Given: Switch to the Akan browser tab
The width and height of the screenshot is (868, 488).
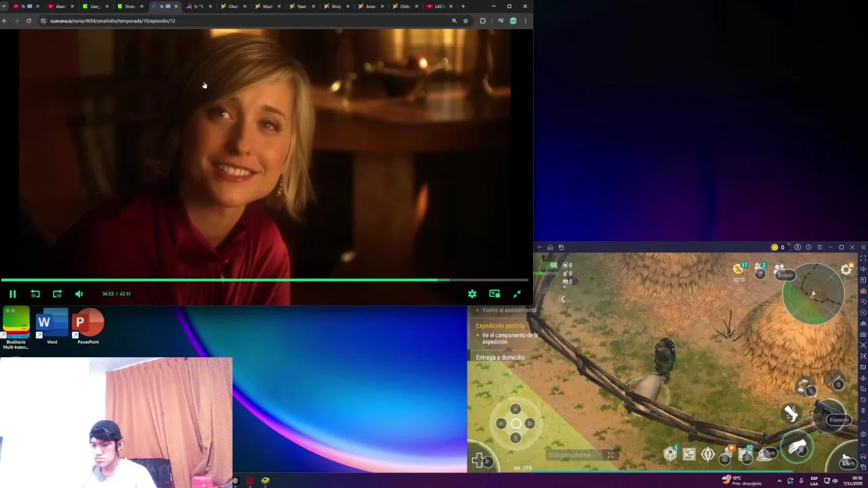Looking at the screenshot, I should coord(60,6).
